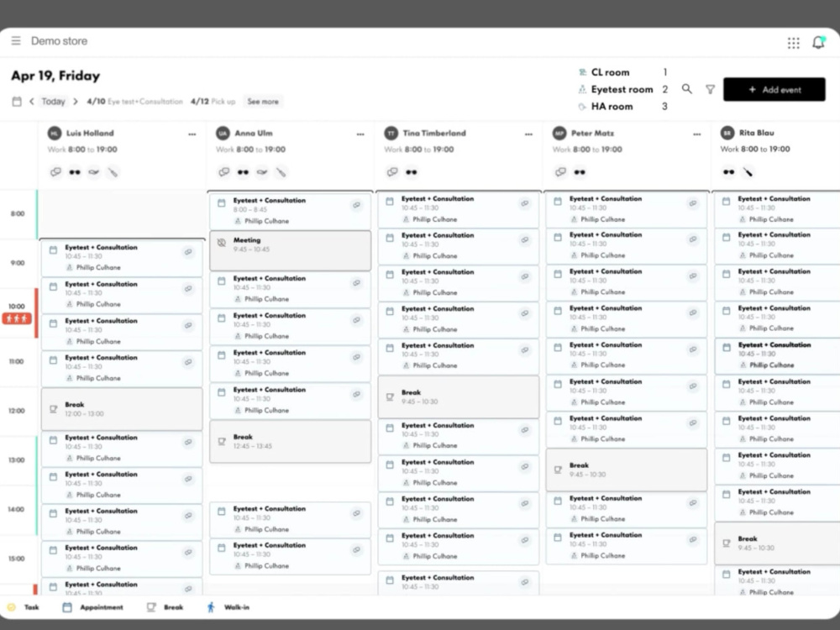Go to the previous day arrow
Image resolution: width=840 pixels, height=630 pixels.
[32, 102]
